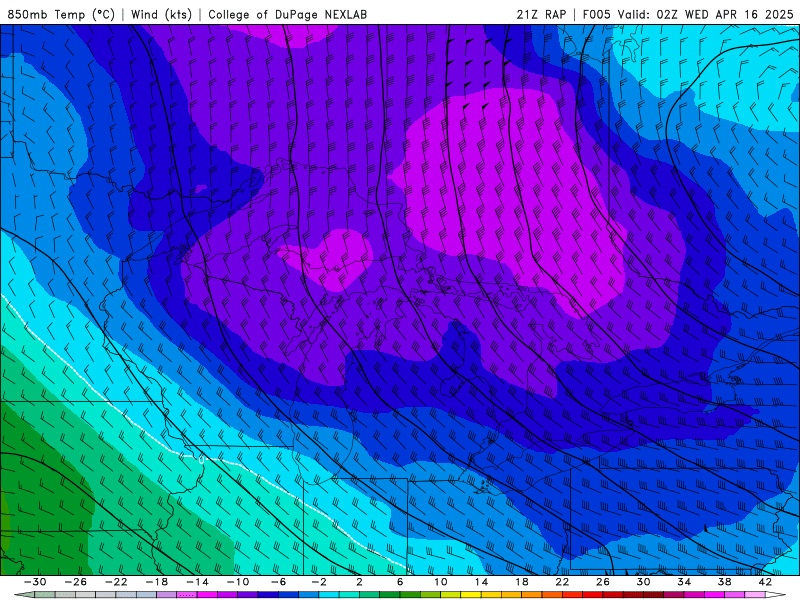Select the 18 value on the color scale
This screenshot has width=800, height=600.
(x=521, y=582)
